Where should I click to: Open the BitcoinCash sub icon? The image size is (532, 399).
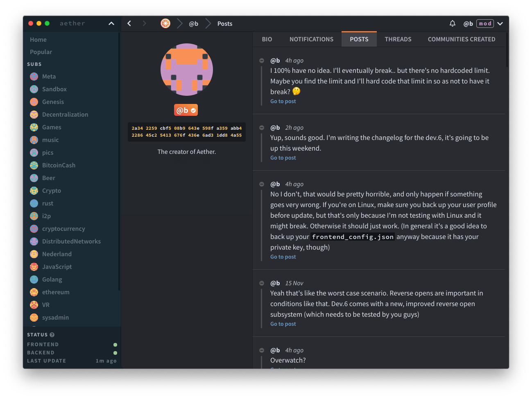tap(34, 165)
